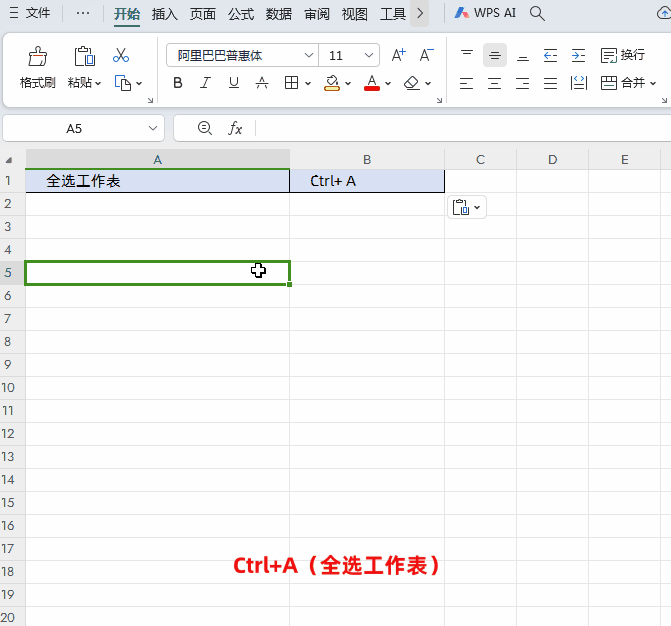Viewport: 671px width, 626px height.
Task: Expand the Borders dropdown arrow
Action: click(x=308, y=83)
